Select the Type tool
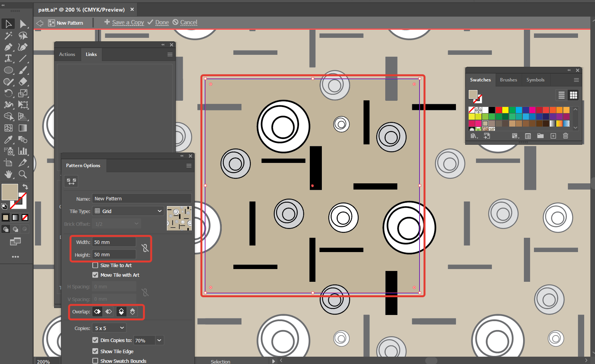The image size is (595, 364). pos(8,58)
